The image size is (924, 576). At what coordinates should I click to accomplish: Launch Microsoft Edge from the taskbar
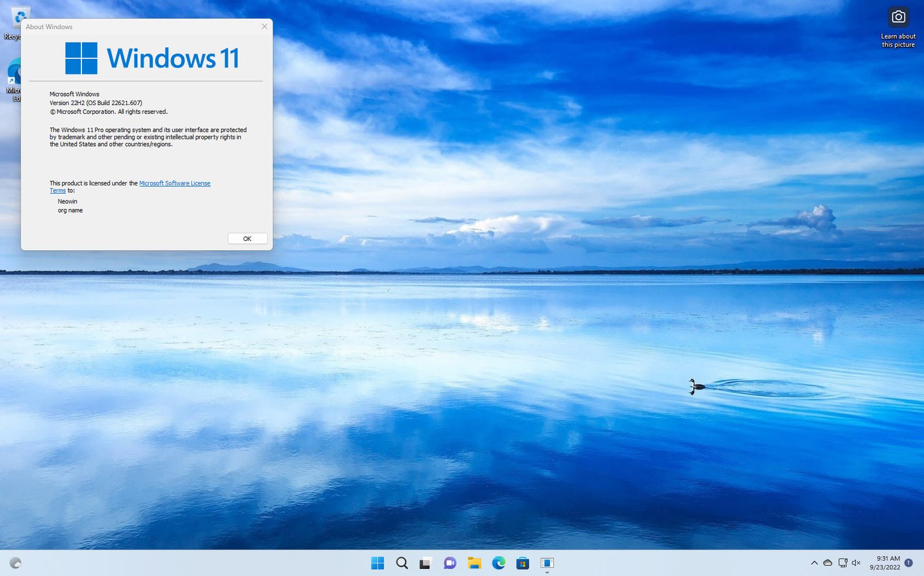coord(498,563)
